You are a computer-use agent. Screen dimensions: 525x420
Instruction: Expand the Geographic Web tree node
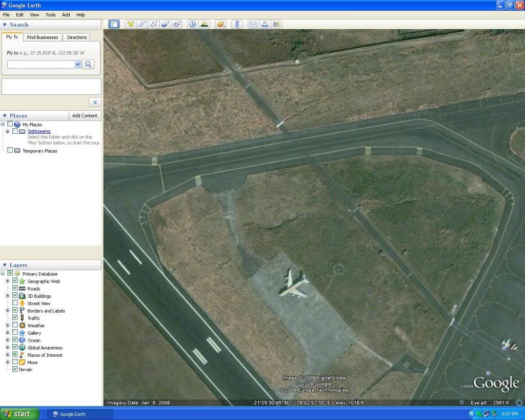click(7, 281)
